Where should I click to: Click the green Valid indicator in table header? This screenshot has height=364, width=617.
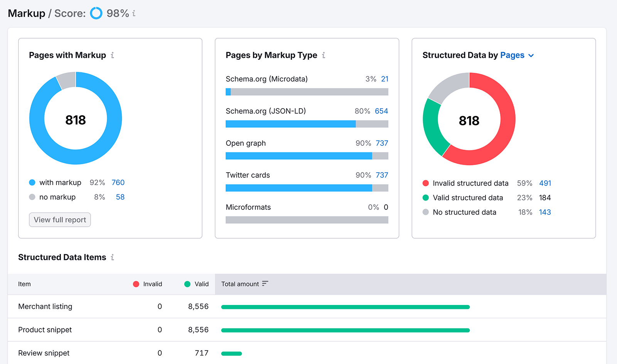click(188, 284)
